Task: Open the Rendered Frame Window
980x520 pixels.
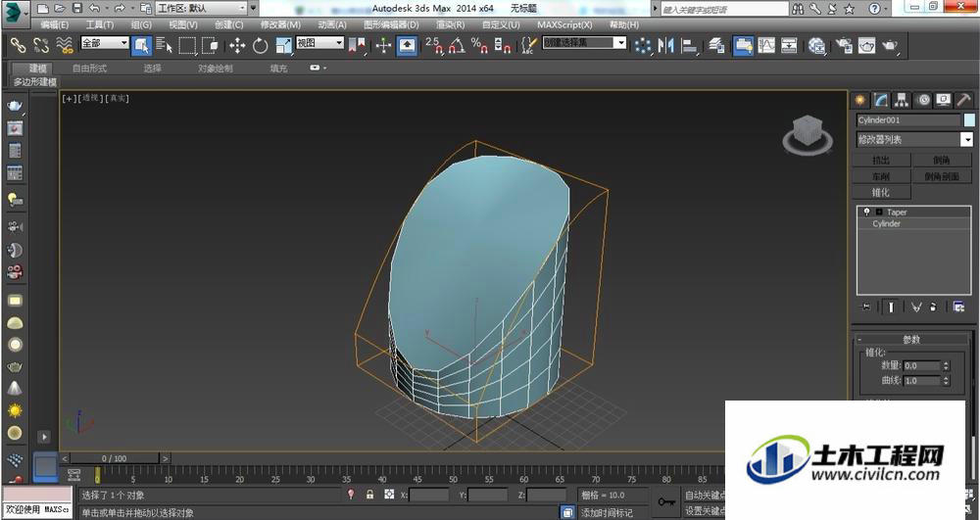Action: (x=867, y=46)
